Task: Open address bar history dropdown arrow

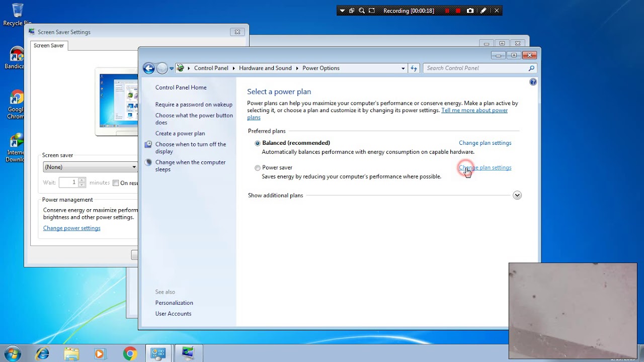Action: click(x=403, y=68)
